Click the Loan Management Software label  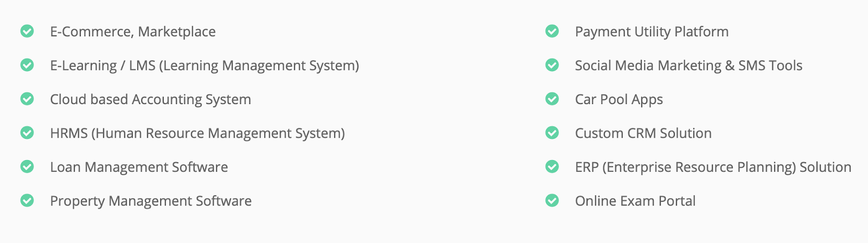(x=139, y=168)
